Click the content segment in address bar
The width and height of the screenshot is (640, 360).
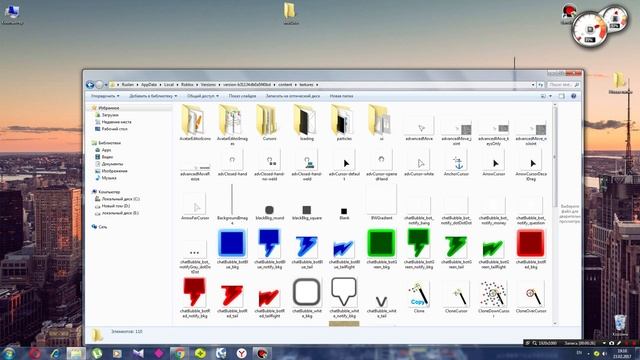[285, 84]
